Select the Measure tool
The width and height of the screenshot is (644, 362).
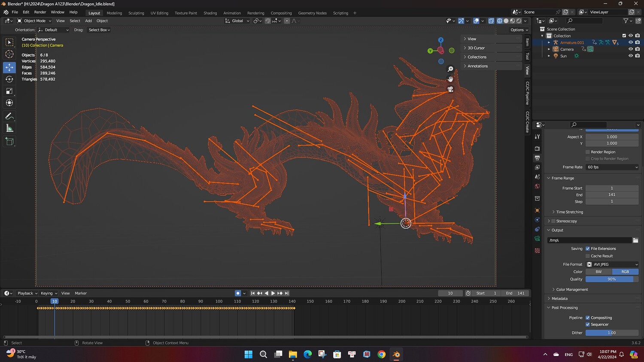[9, 128]
